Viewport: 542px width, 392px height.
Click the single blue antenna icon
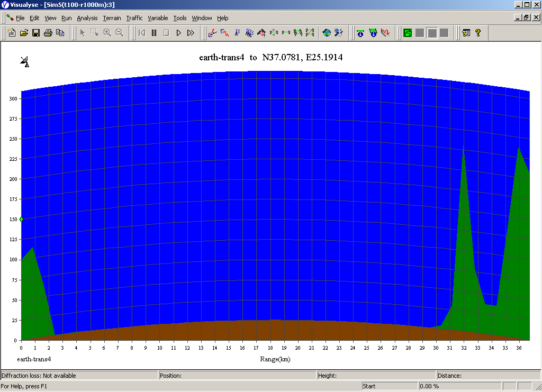[x=237, y=33]
